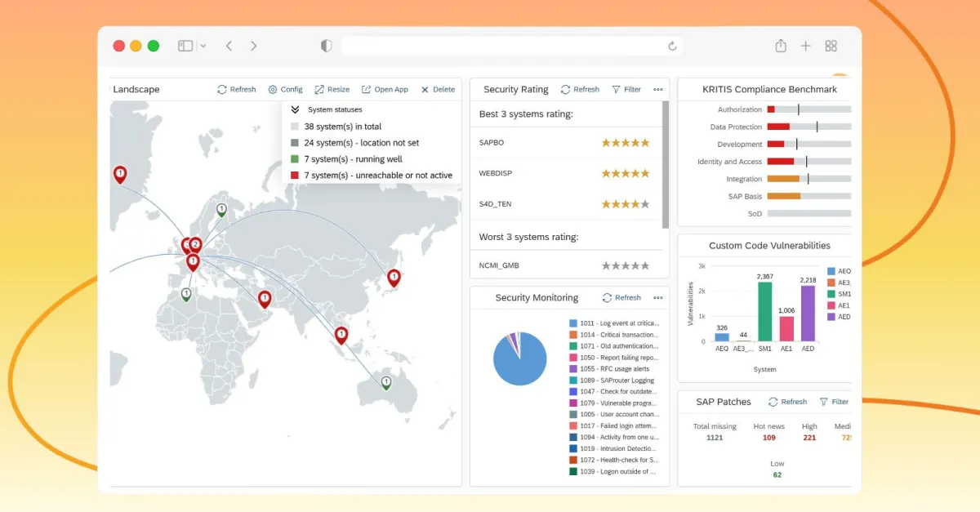Open the Config settings for the Landscape panel

(286, 89)
